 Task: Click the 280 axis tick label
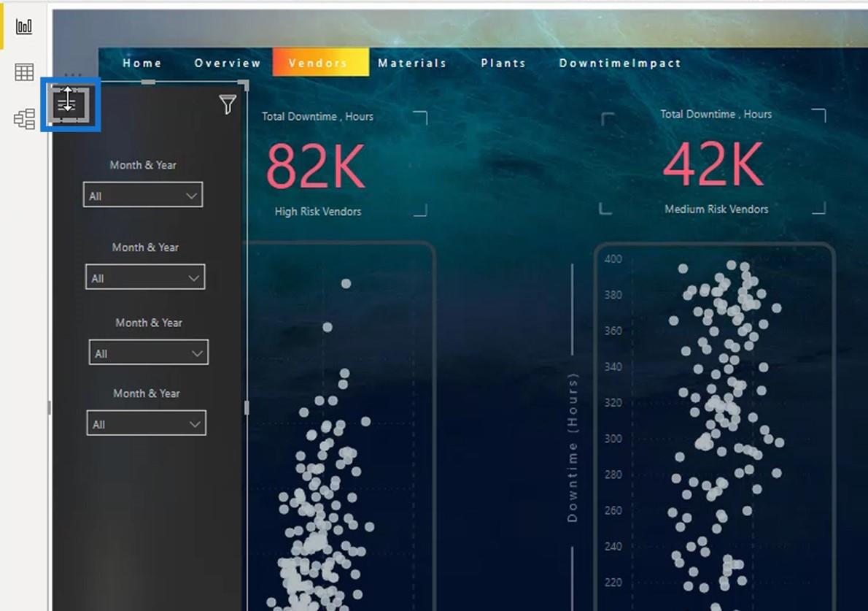[613, 474]
